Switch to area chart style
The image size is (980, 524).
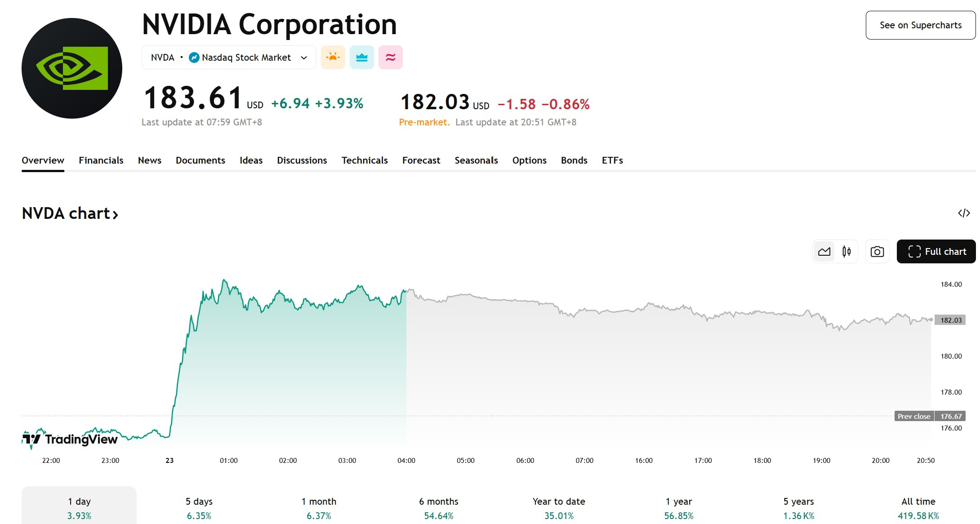[824, 252]
